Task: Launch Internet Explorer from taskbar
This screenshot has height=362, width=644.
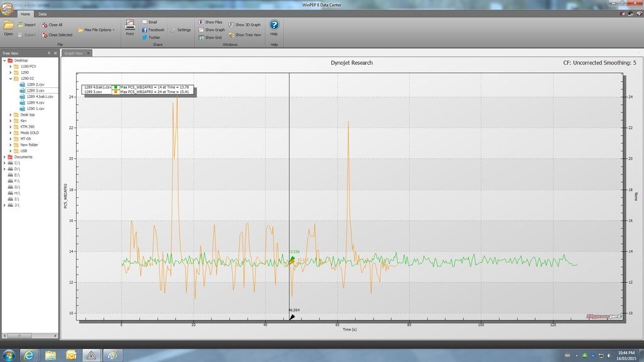Action: (x=29, y=356)
